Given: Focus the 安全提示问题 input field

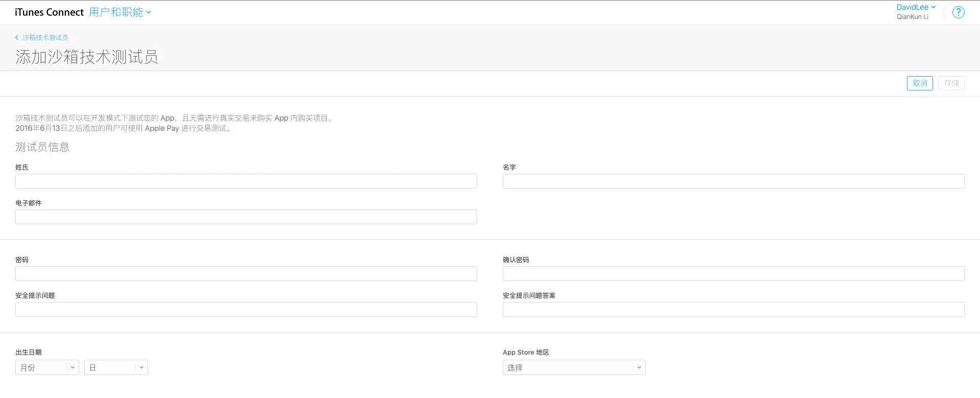Looking at the screenshot, I should [x=246, y=309].
